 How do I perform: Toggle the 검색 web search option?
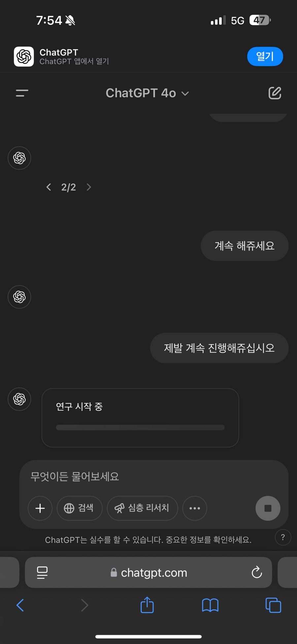point(79,508)
